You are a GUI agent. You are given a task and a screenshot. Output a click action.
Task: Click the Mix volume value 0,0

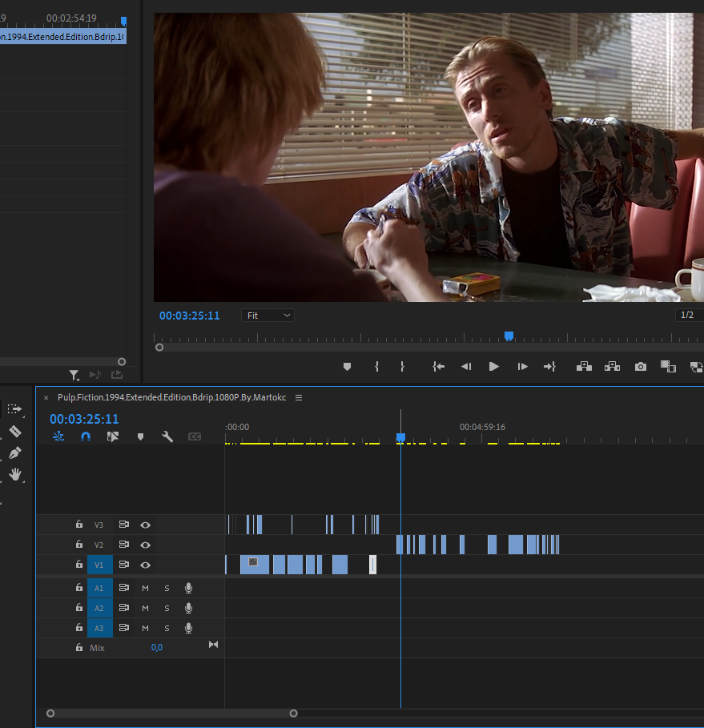(x=157, y=647)
